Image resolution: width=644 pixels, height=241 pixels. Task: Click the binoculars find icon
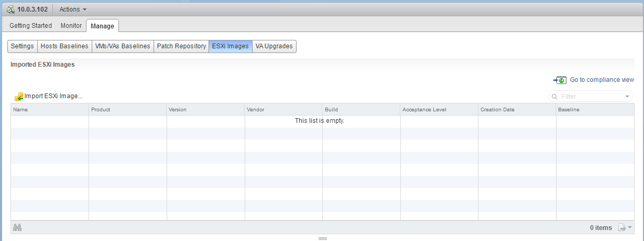tap(17, 227)
